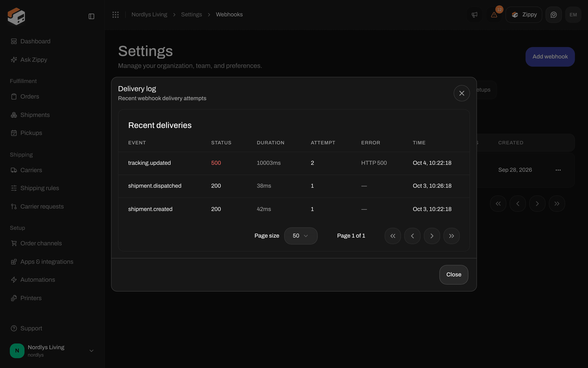Screen dimensions: 588x368
Task: Click the CREATED column header behind the dialog
Action: pos(511,143)
